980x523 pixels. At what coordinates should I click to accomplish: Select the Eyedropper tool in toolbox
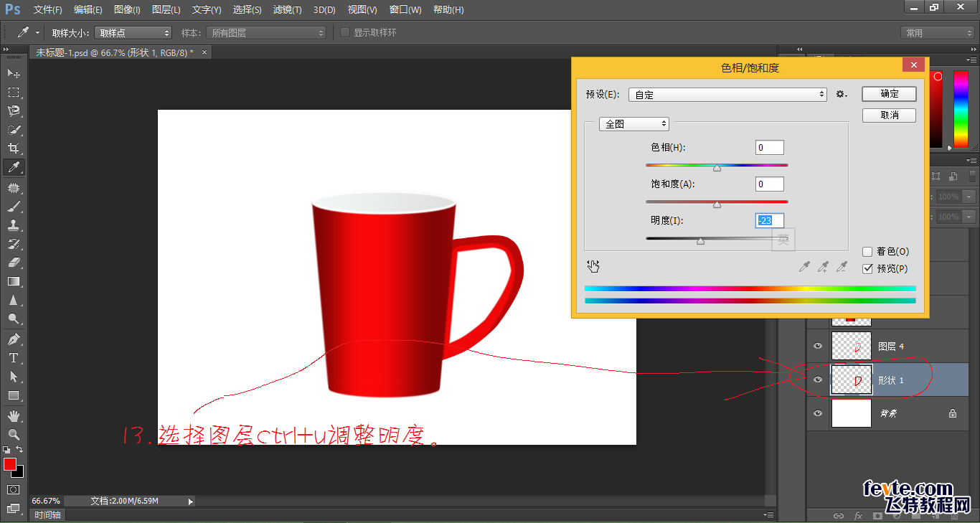pos(14,167)
